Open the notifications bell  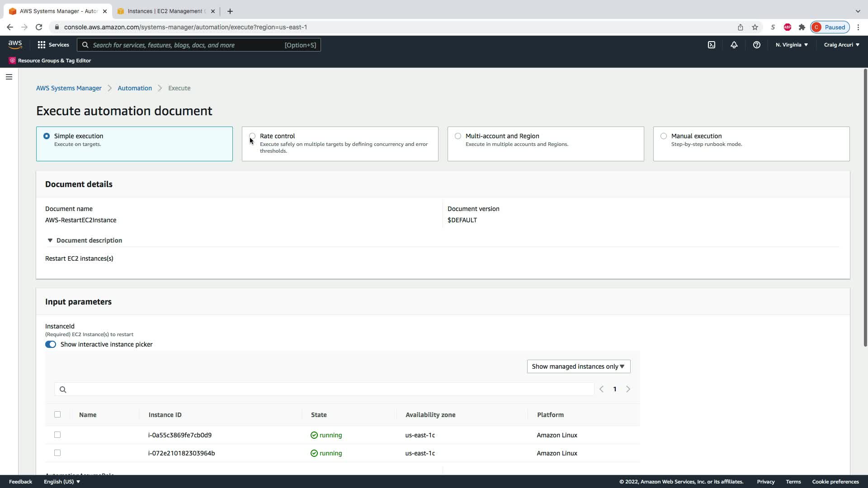734,45
